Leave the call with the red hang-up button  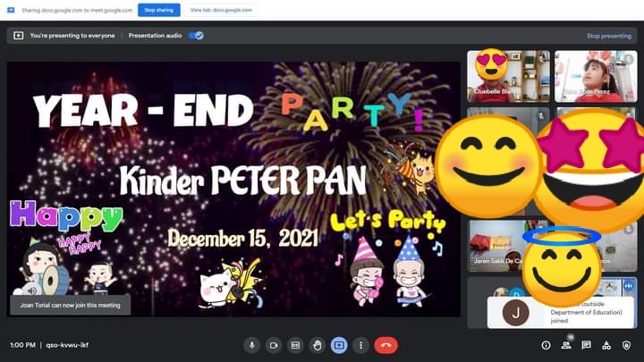pyautogui.click(x=386, y=345)
